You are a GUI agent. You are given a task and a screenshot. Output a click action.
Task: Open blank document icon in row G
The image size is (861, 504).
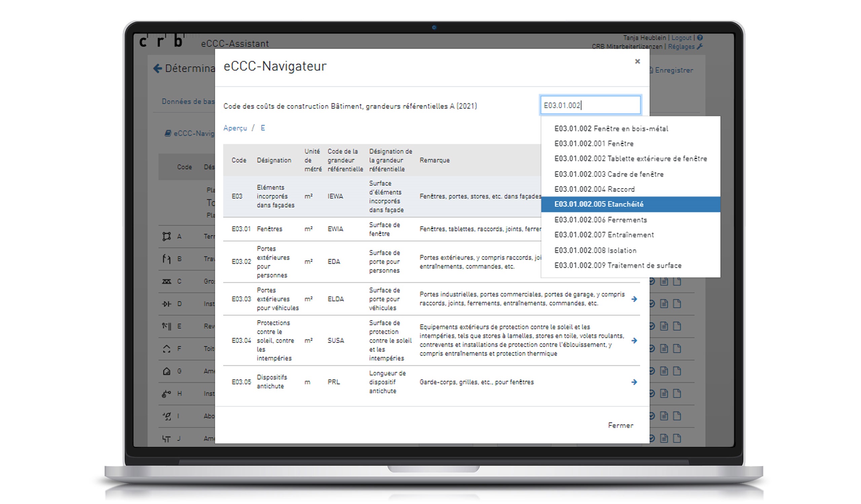(677, 371)
